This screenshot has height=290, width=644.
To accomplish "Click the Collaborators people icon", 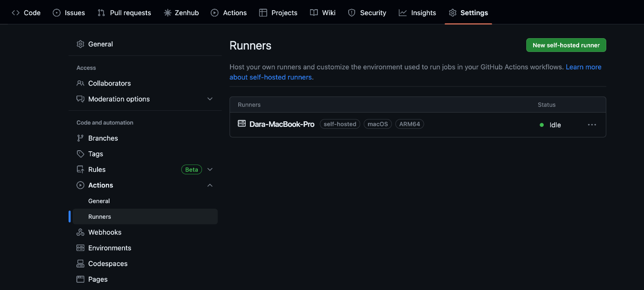I will click(x=80, y=83).
